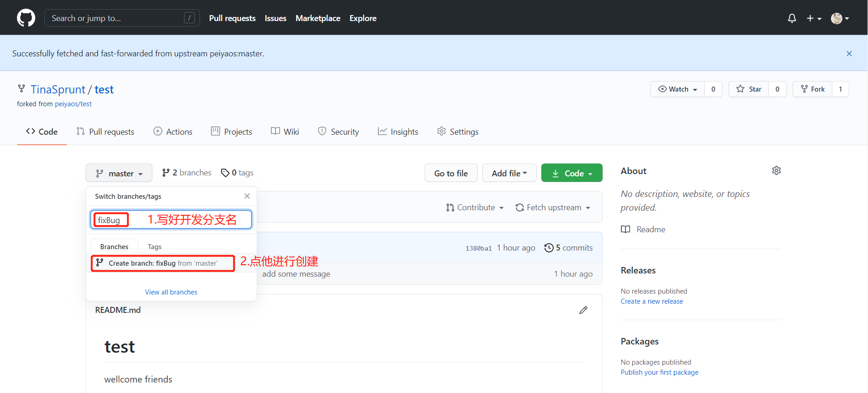The width and height of the screenshot is (868, 393).
Task: Expand the Contribute dropdown
Action: pyautogui.click(x=475, y=207)
